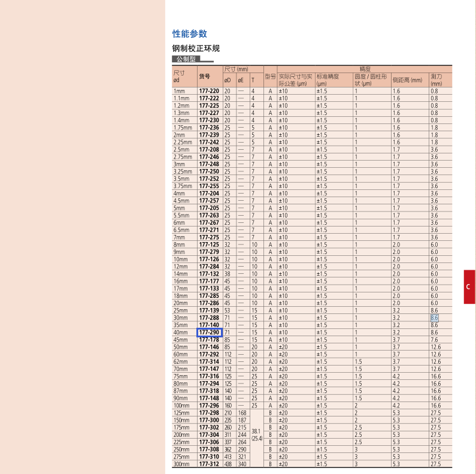
Task: Select the 38.1 (25.4) merged cell
Action: click(x=257, y=435)
